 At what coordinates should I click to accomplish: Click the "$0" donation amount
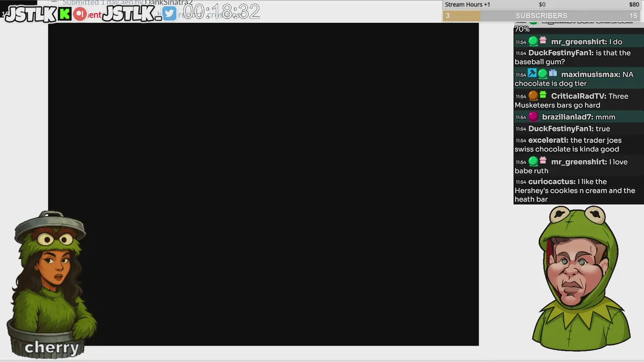(x=542, y=5)
